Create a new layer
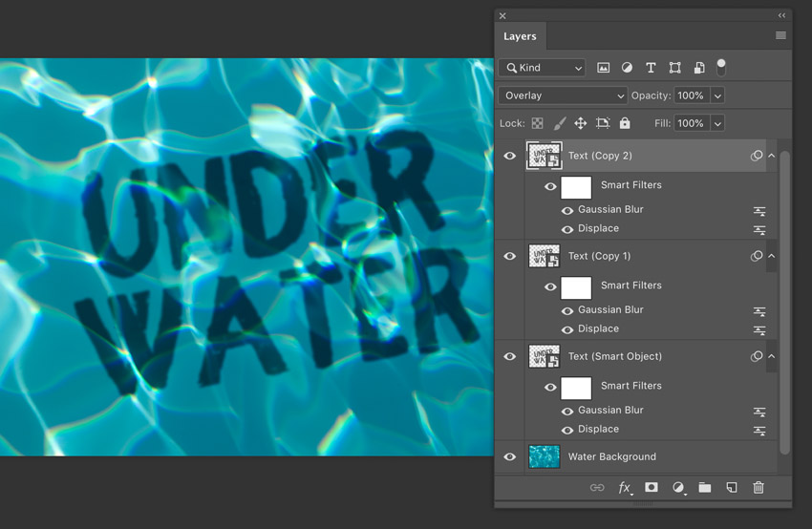Image resolution: width=812 pixels, height=529 pixels. (x=732, y=488)
